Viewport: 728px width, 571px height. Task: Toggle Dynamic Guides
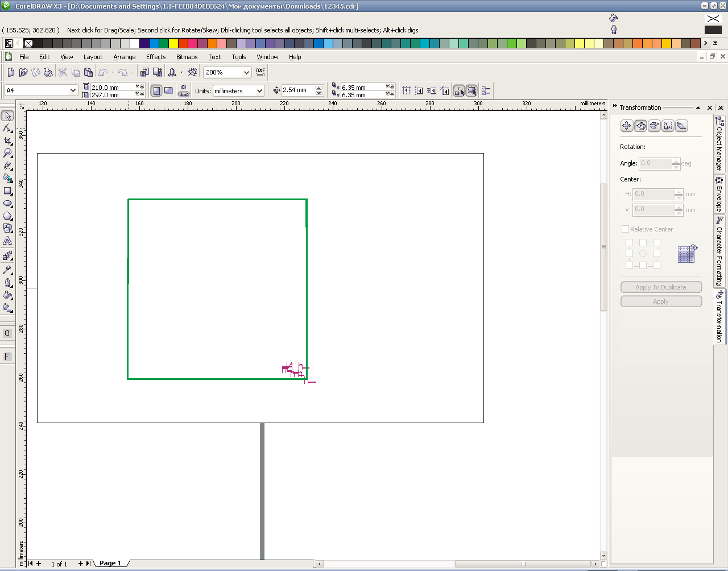tap(444, 90)
